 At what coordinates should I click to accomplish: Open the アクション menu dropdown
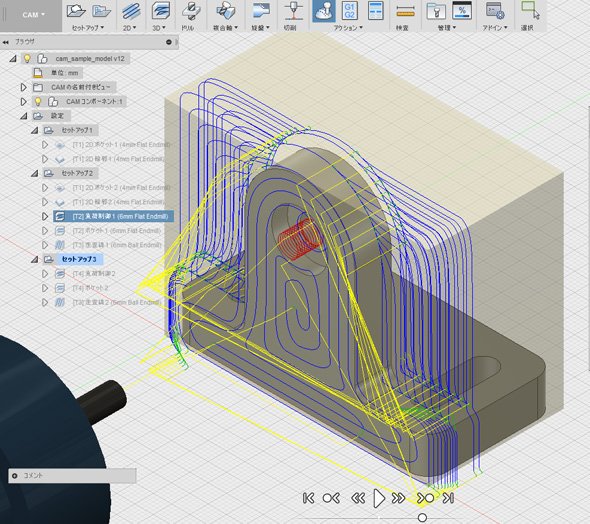coord(348,28)
